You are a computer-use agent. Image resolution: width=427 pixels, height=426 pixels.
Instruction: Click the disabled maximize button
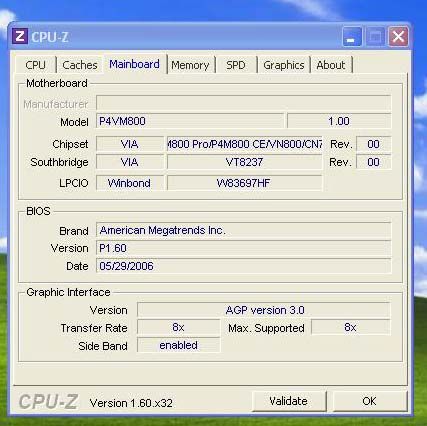point(375,37)
